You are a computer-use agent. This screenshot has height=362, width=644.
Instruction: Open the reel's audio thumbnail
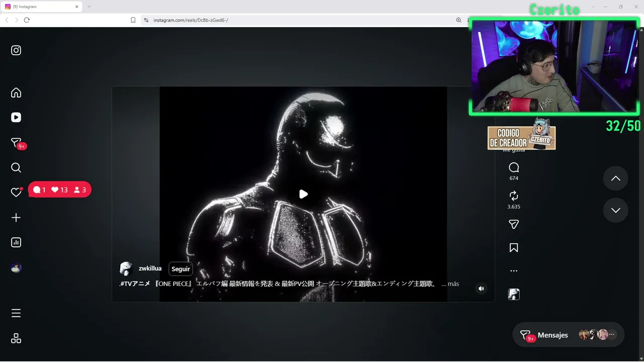(514, 295)
